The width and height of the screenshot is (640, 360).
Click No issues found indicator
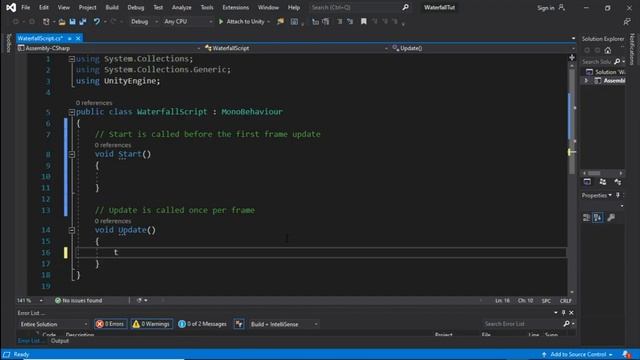point(78,300)
